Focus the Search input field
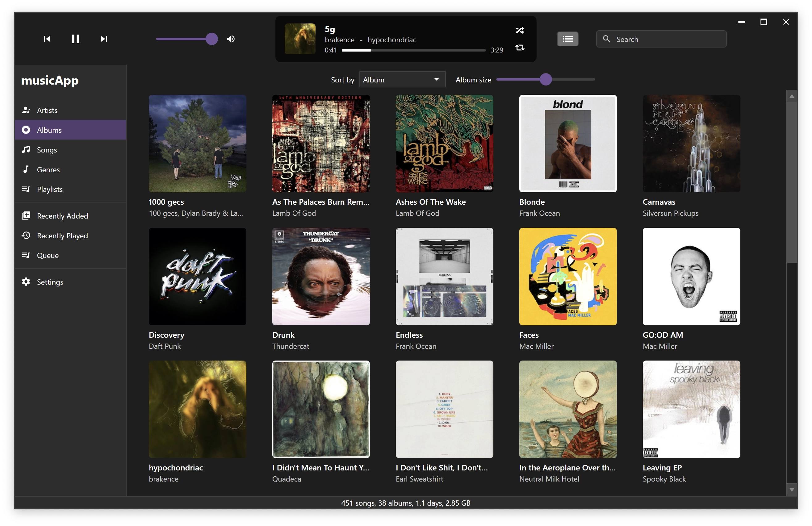This screenshot has width=812, height=526. (x=661, y=39)
